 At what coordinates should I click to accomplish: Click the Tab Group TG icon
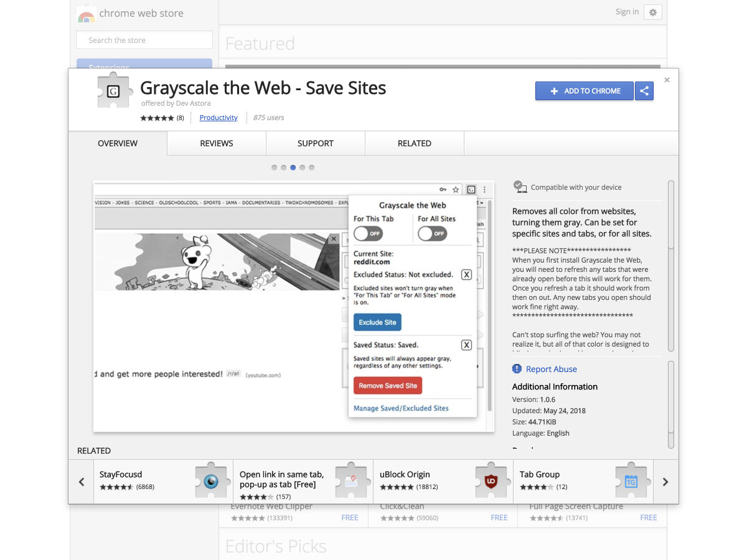pyautogui.click(x=631, y=480)
